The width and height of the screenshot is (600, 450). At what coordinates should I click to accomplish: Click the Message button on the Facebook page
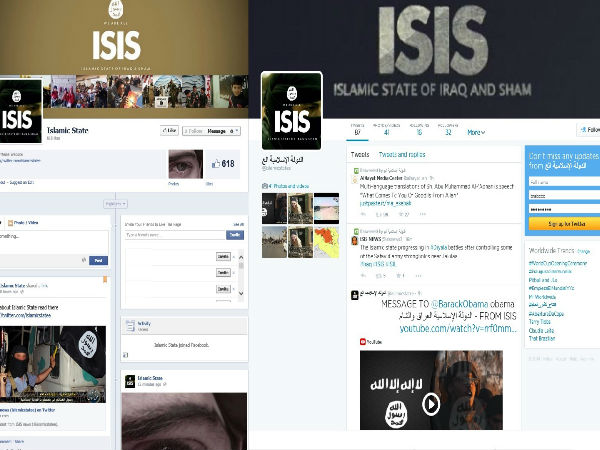click(217, 130)
